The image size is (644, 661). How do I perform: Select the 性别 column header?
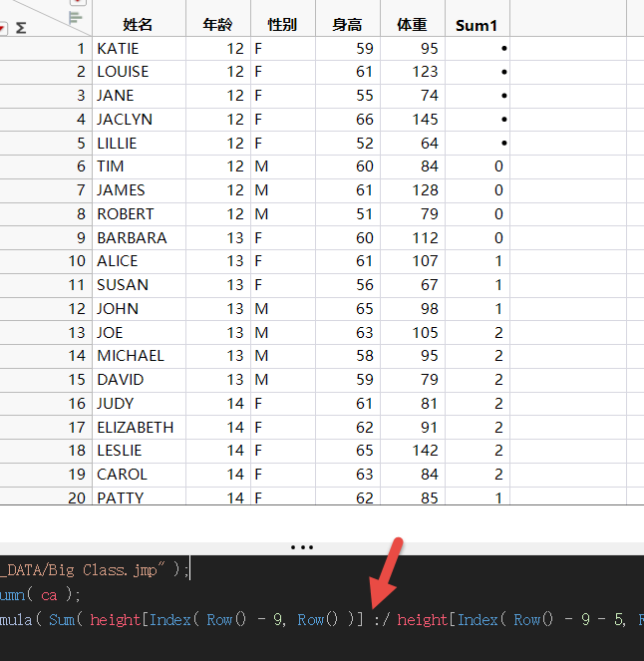coord(283,25)
